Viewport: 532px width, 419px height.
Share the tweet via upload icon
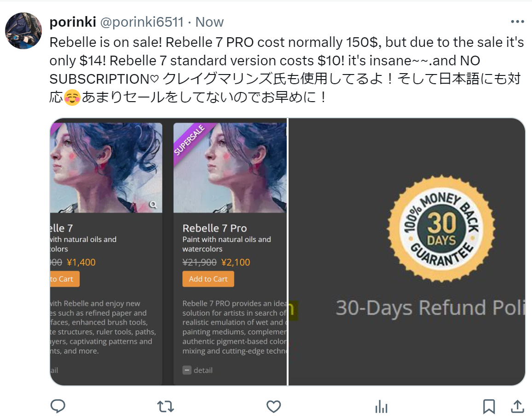point(517,406)
